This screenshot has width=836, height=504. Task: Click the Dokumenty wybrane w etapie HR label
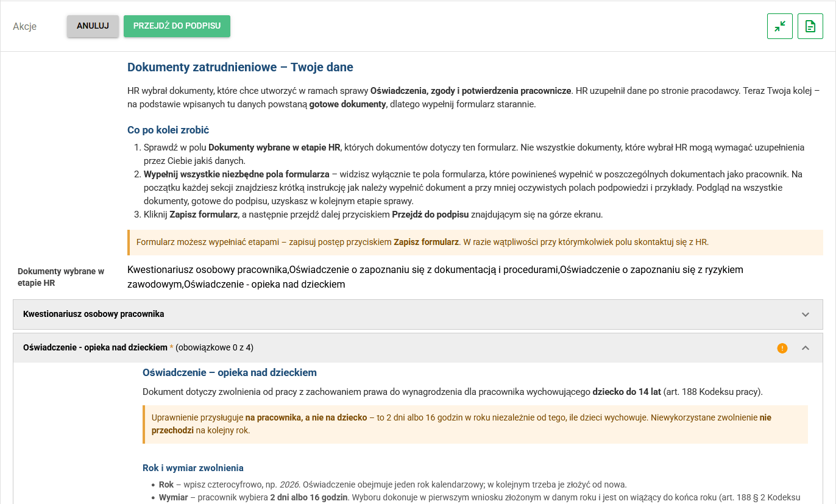61,277
